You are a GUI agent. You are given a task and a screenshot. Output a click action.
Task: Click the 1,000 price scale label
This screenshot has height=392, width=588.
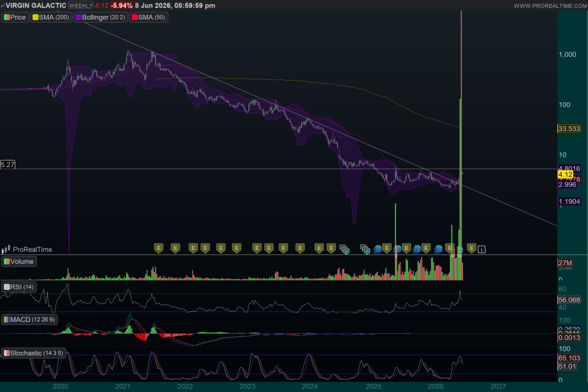pos(567,55)
